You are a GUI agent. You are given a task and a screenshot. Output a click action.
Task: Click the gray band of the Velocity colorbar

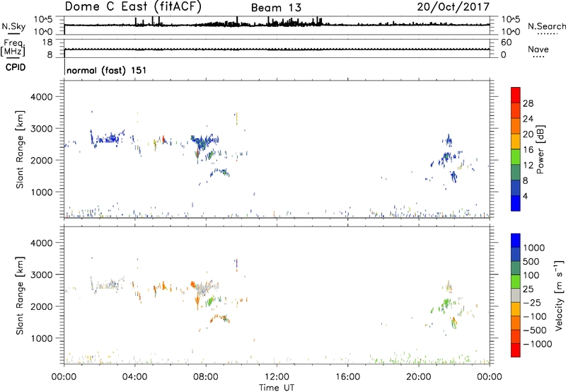pyautogui.click(x=516, y=295)
